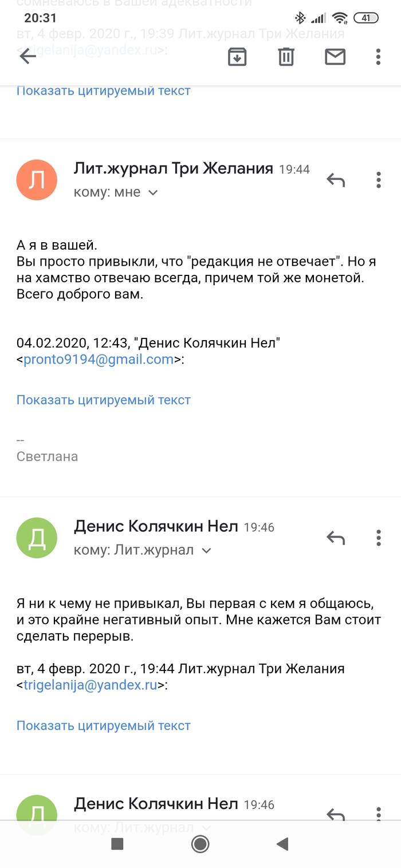Show quoted text in Денис's reply
This screenshot has height=868, width=401.
pos(103,725)
